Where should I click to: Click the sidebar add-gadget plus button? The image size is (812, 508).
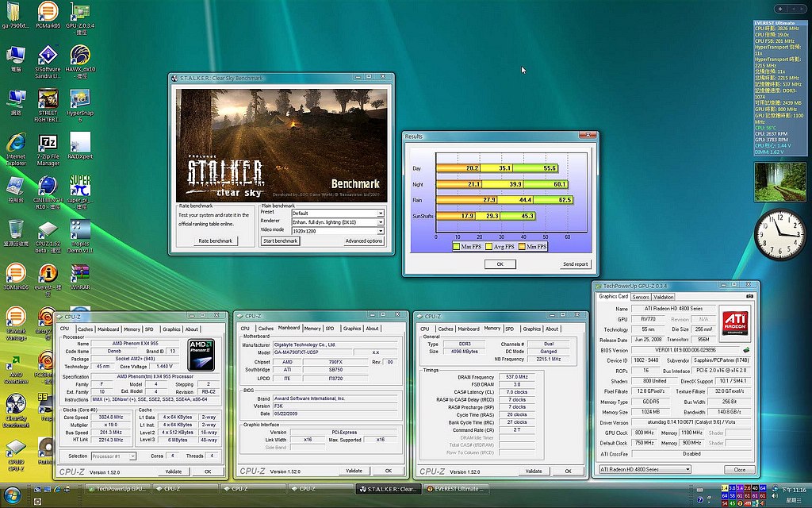point(780,9)
